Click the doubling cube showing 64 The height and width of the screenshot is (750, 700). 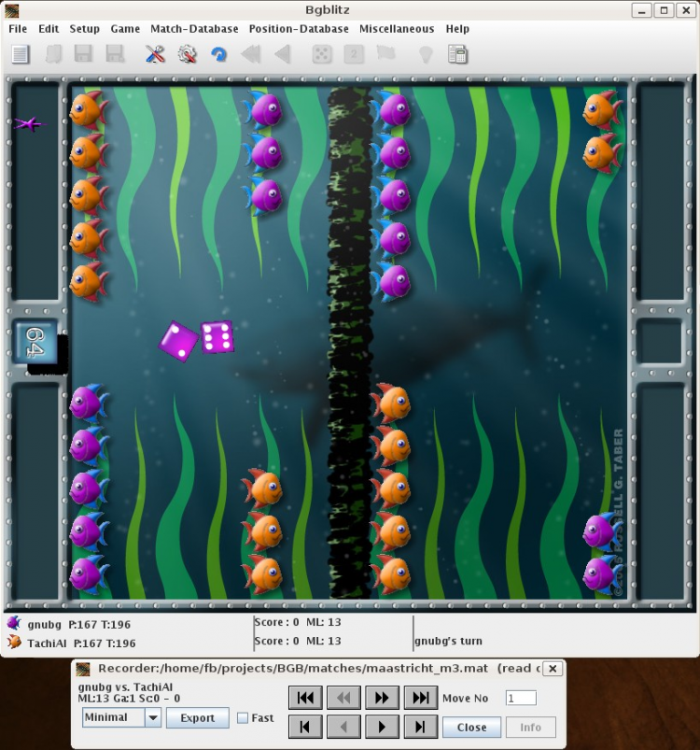click(x=35, y=342)
